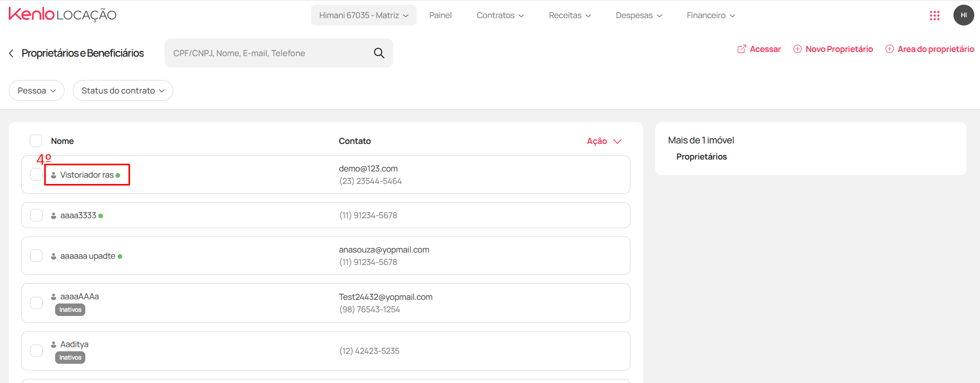Open the HI user avatar menu
980x383 pixels.
tap(963, 15)
